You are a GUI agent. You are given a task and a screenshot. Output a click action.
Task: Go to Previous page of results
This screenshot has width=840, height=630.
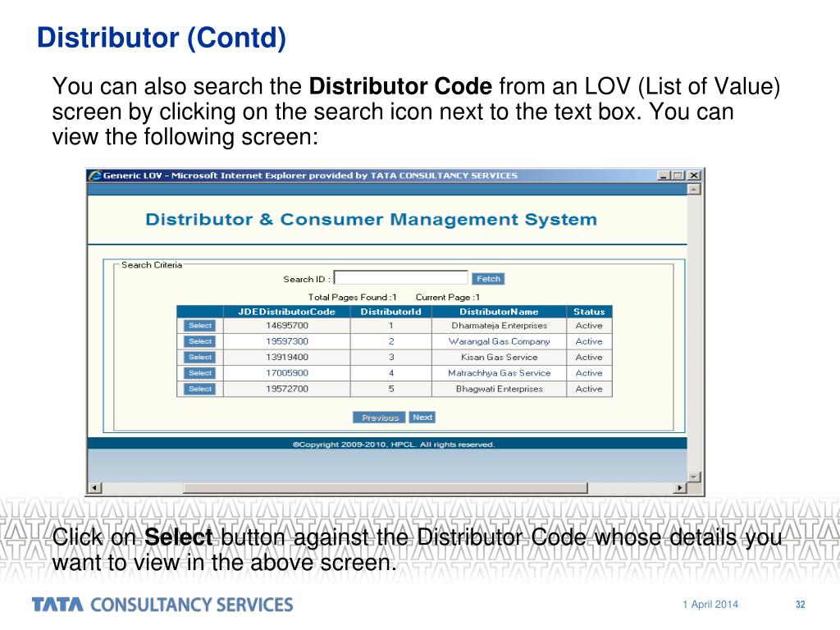[379, 418]
